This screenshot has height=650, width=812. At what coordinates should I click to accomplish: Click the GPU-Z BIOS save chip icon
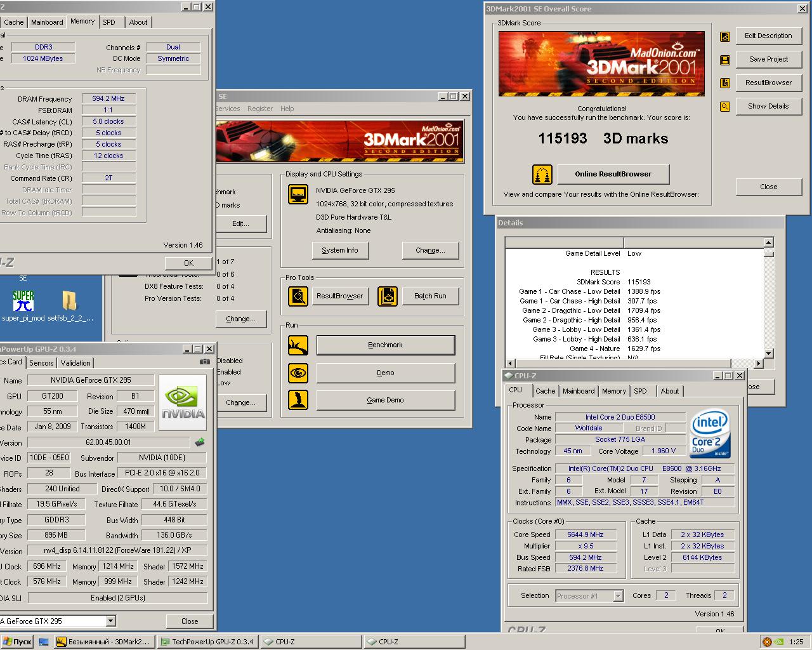pos(200,442)
